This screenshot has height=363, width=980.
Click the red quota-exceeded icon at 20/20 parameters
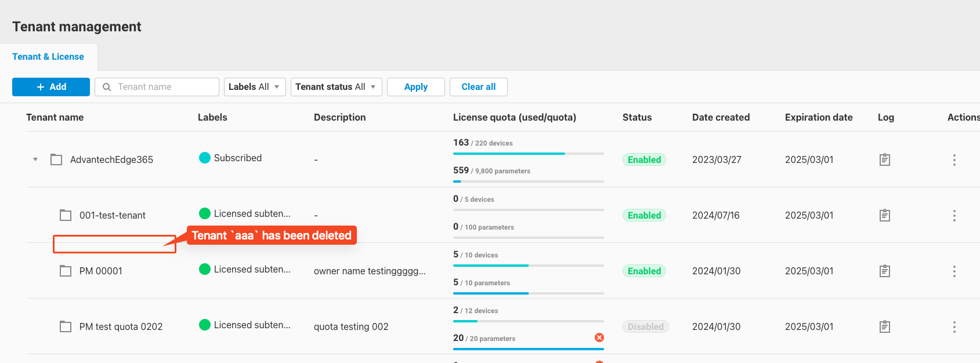click(599, 337)
